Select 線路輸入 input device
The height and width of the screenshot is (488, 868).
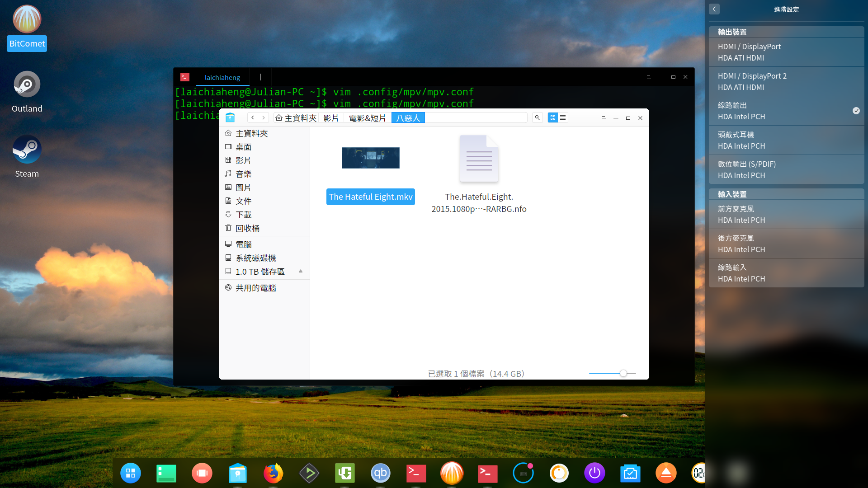(x=787, y=273)
